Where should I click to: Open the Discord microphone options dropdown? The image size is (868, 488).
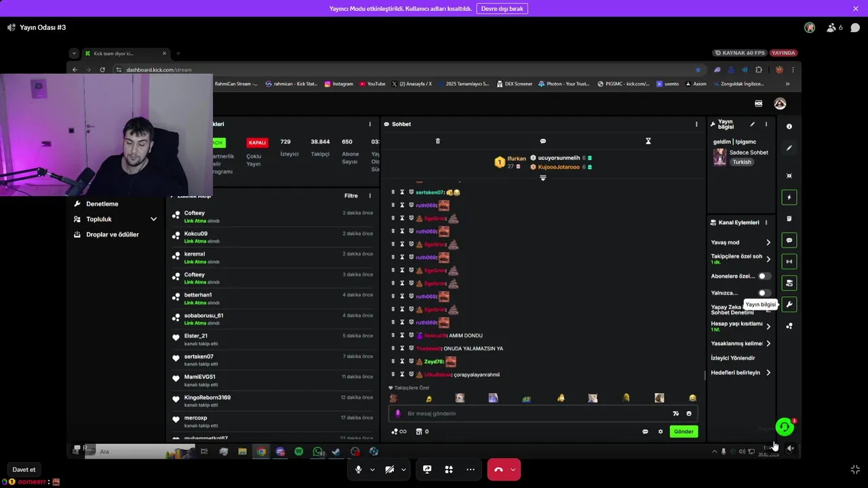(372, 470)
